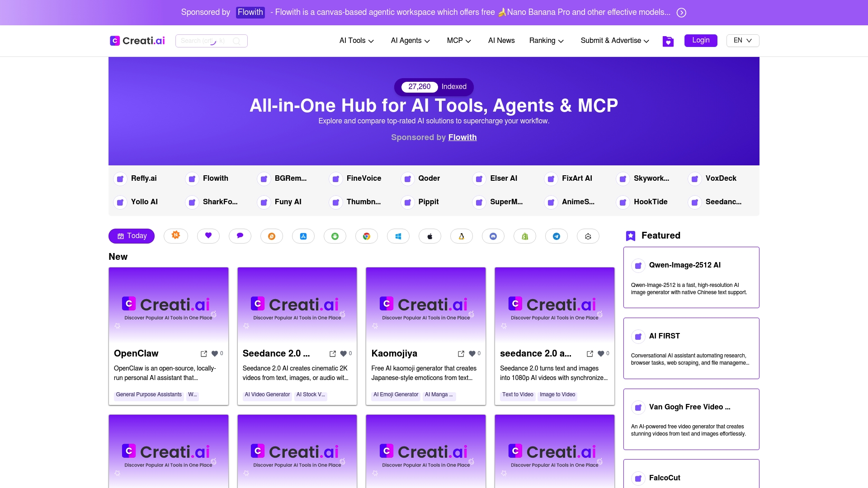Open the AI Tools dropdown menu
This screenshot has width=868, height=488.
click(x=357, y=41)
